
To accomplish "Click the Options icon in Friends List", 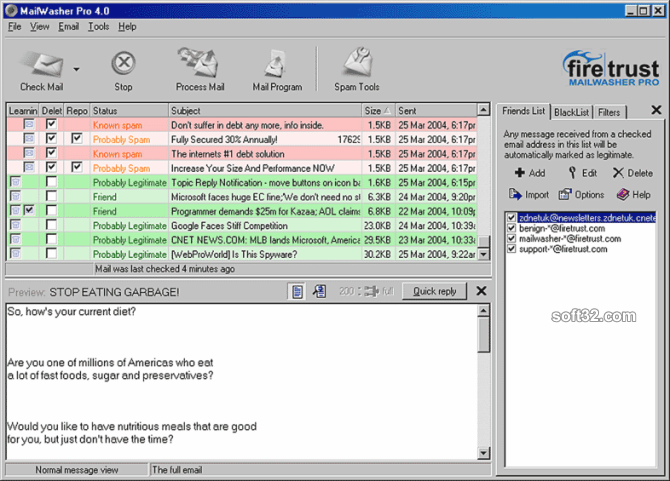I will 565,194.
